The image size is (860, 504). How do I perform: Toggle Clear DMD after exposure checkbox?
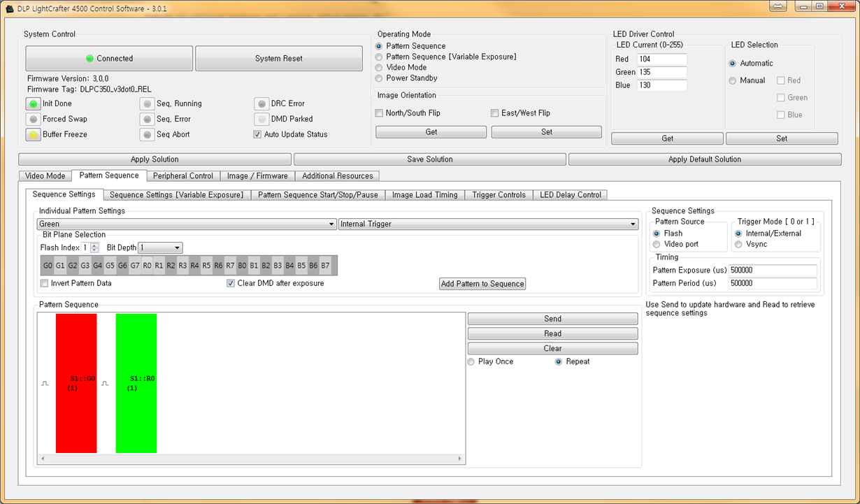[x=231, y=283]
